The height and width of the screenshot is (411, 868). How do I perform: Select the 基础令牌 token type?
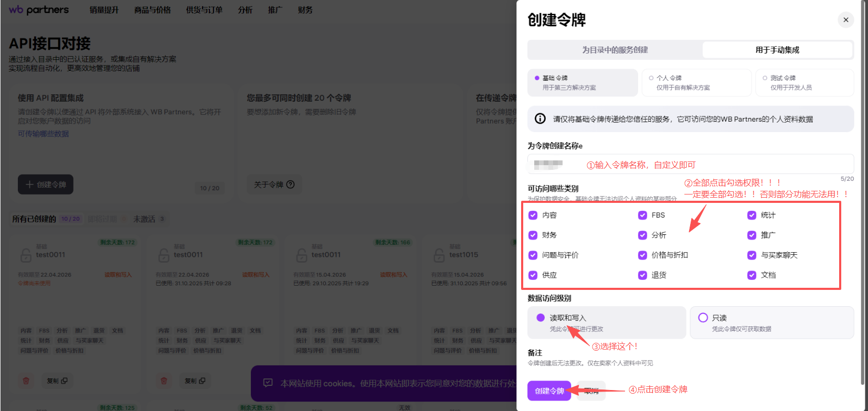(583, 83)
